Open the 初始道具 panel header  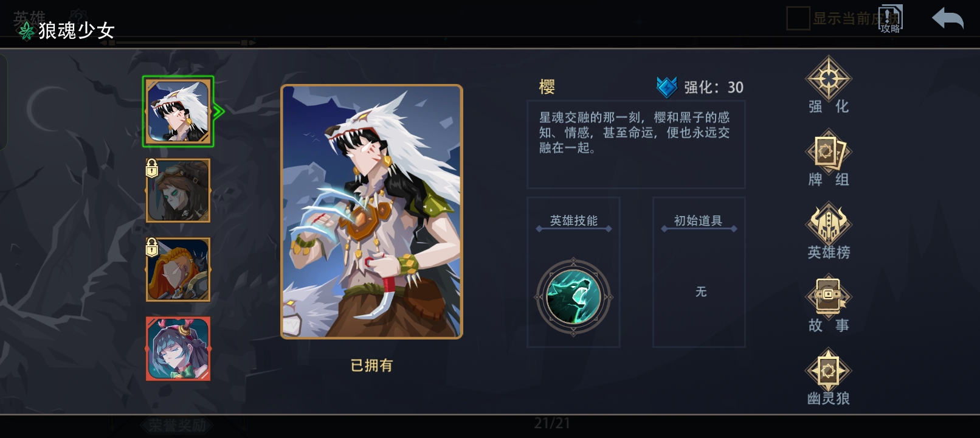[x=699, y=221]
